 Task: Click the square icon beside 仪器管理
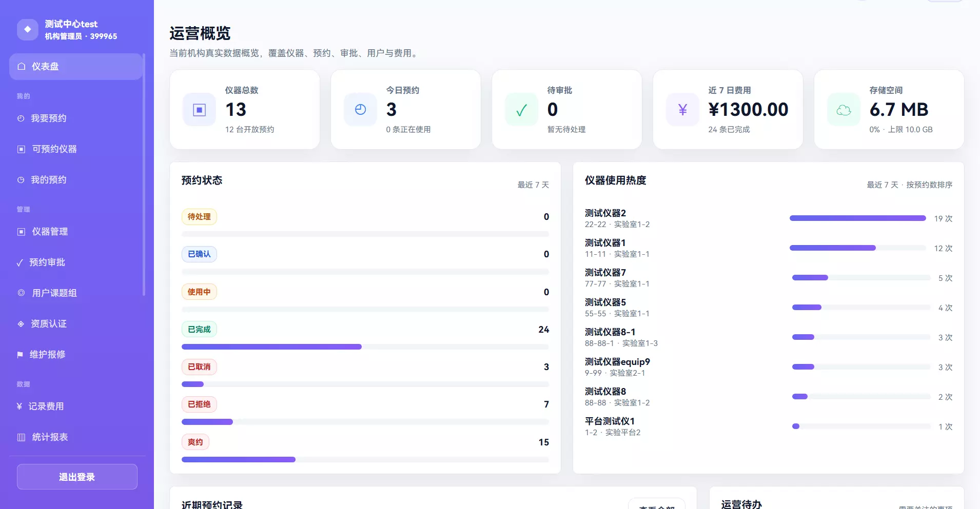[22, 232]
